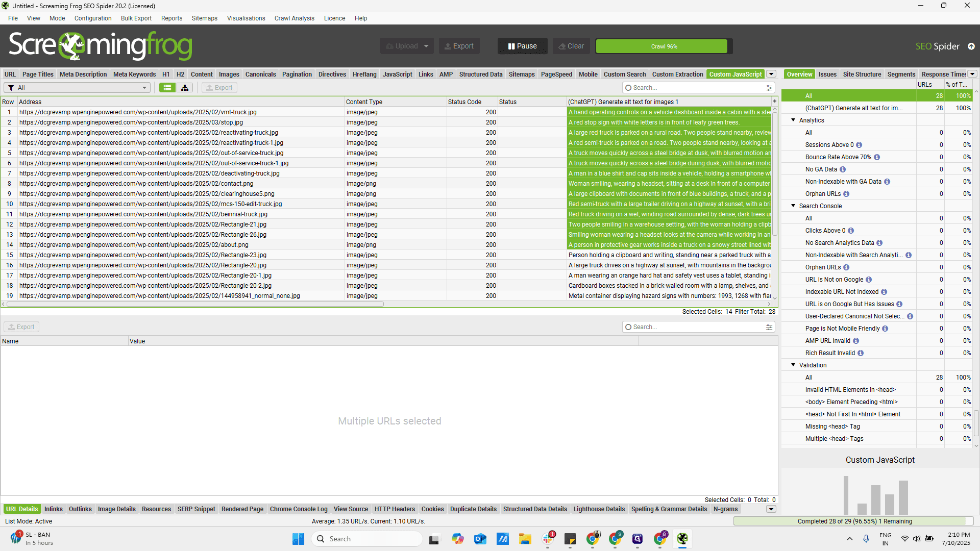Open the Inlinks bottom tab
Viewport: 980px width, 551px height.
54,509
